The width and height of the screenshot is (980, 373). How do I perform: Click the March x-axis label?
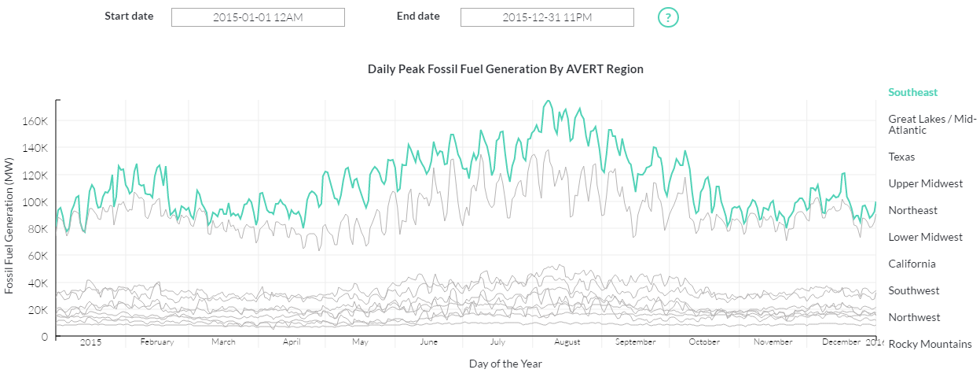[223, 342]
